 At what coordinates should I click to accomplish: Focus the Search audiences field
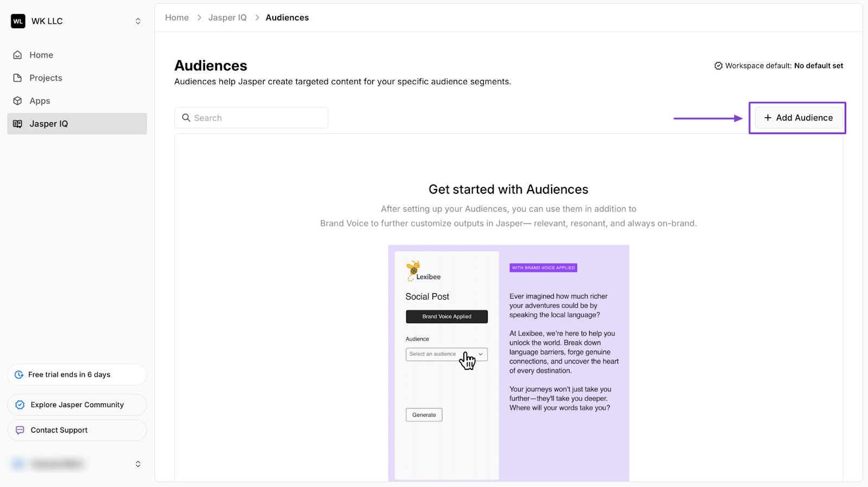click(x=251, y=118)
